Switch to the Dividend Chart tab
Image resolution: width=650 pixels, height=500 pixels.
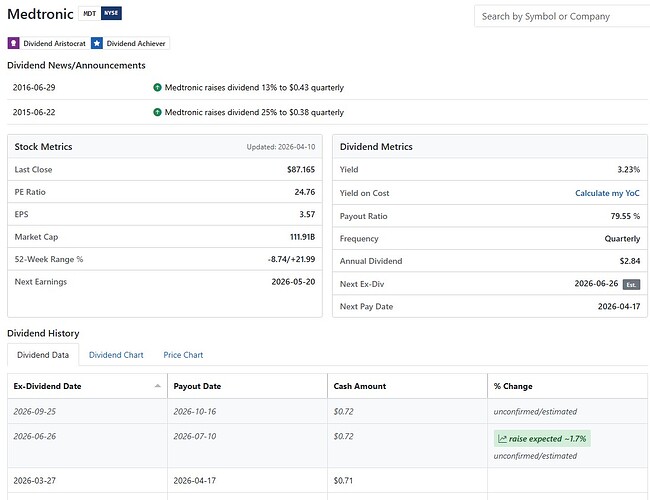click(116, 355)
